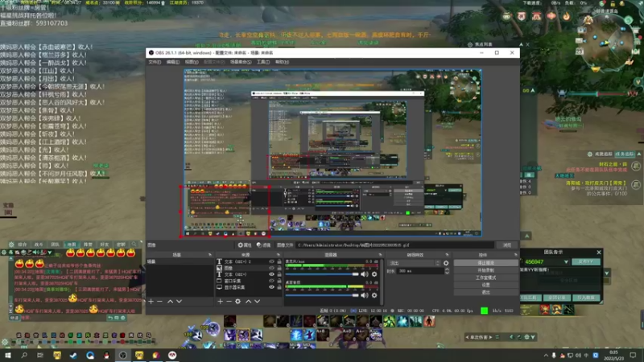The image size is (644, 362).
Task: Open 编辑 menu in OBS
Action: pyautogui.click(x=173, y=62)
